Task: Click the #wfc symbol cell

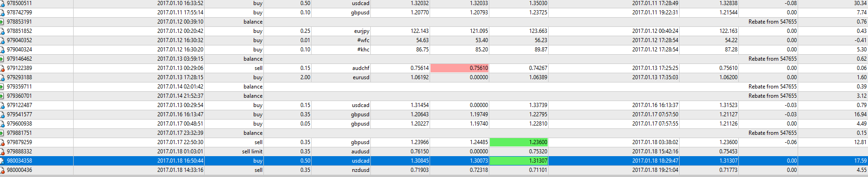Action: coord(363,40)
